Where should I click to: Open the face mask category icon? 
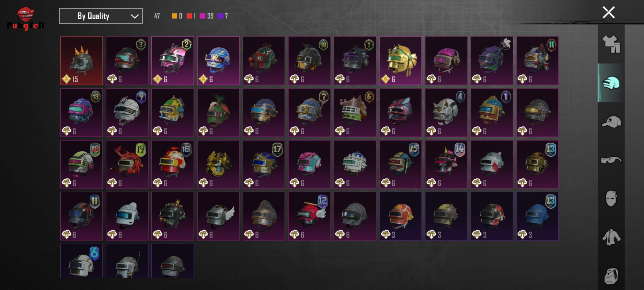(611, 198)
